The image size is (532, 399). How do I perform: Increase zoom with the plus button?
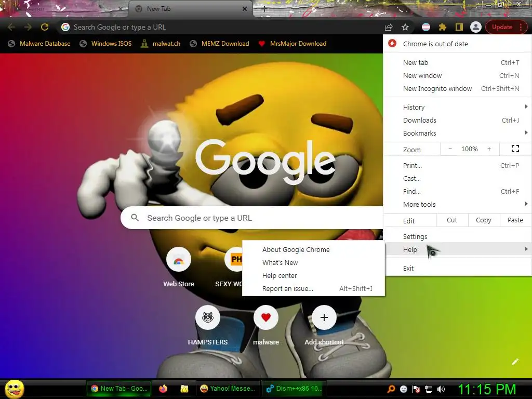pyautogui.click(x=489, y=149)
